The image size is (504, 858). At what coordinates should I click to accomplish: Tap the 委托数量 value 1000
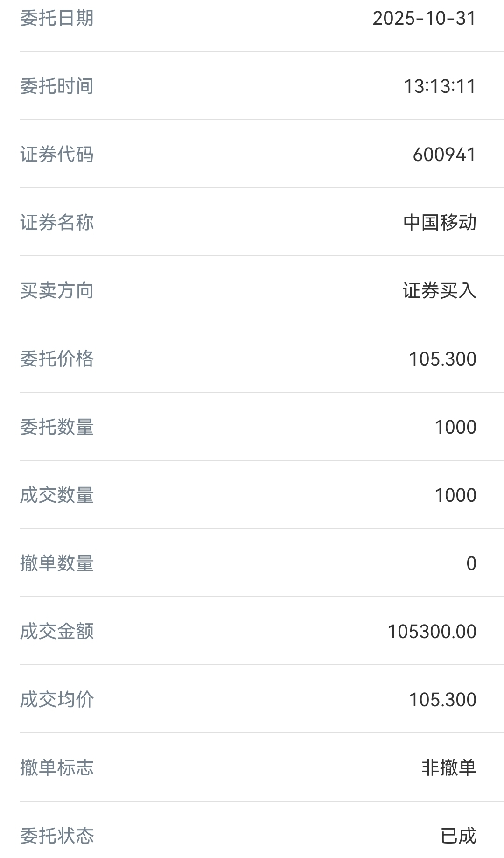(455, 427)
